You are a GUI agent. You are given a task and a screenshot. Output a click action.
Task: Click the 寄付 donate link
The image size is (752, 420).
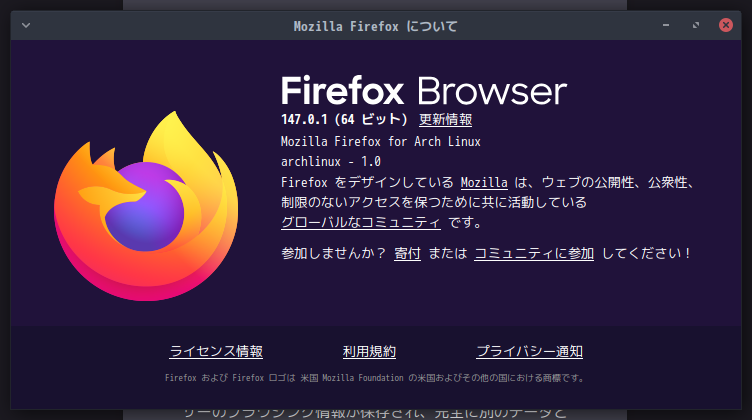[x=407, y=253]
